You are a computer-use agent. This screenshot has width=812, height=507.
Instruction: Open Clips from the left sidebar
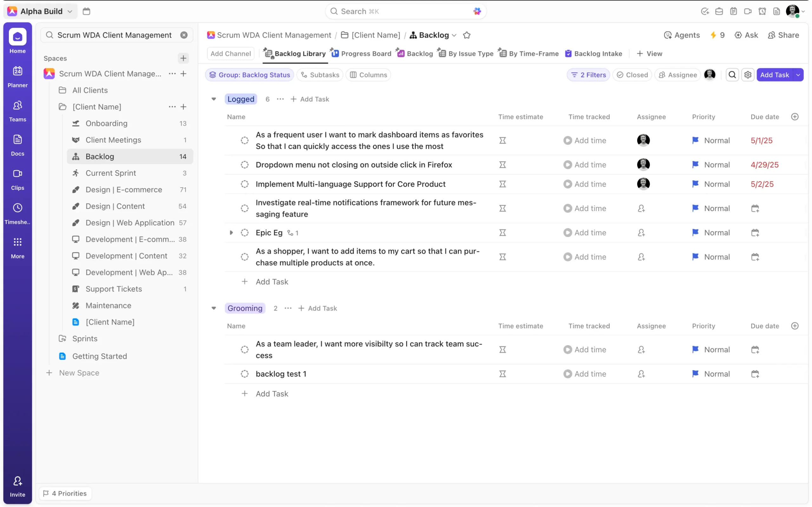[x=17, y=179]
